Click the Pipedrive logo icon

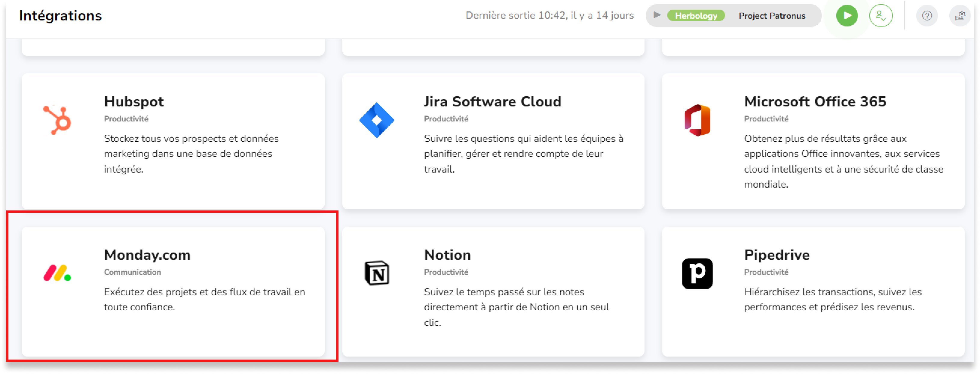[x=697, y=274]
